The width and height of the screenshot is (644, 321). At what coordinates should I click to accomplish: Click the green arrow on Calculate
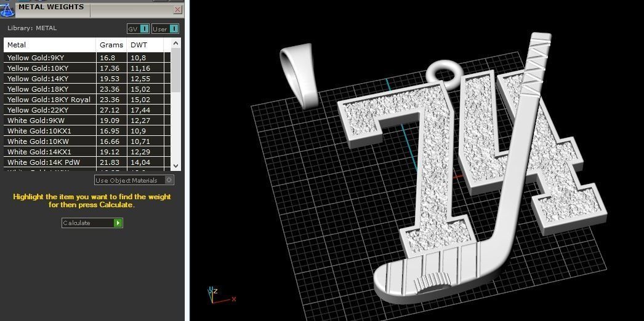coord(118,223)
